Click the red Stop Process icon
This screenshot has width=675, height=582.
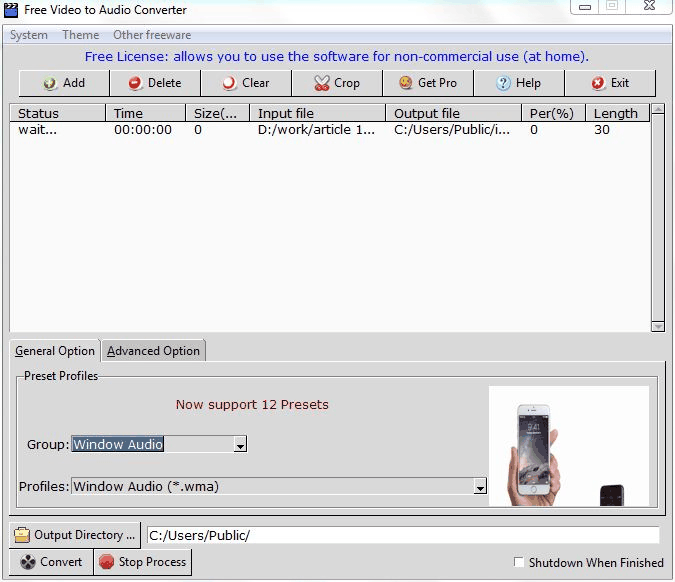[106, 562]
